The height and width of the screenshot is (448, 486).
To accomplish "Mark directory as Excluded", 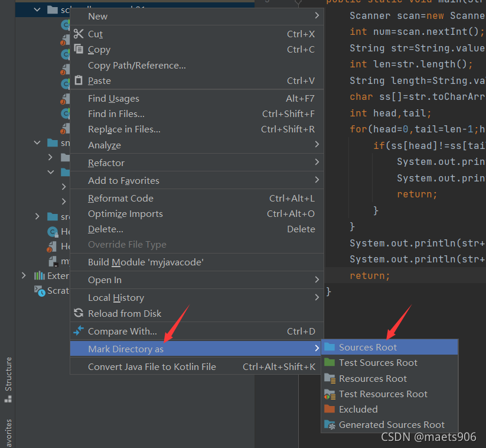I will [390, 409].
